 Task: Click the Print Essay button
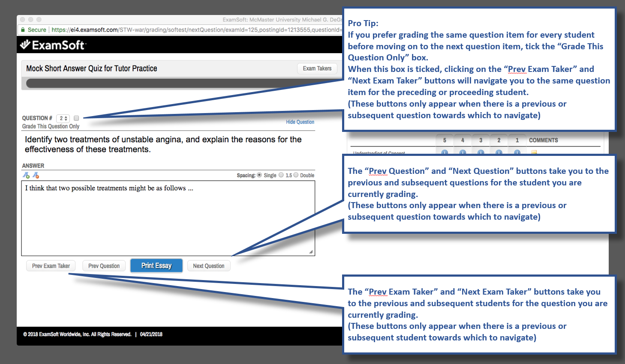156,266
